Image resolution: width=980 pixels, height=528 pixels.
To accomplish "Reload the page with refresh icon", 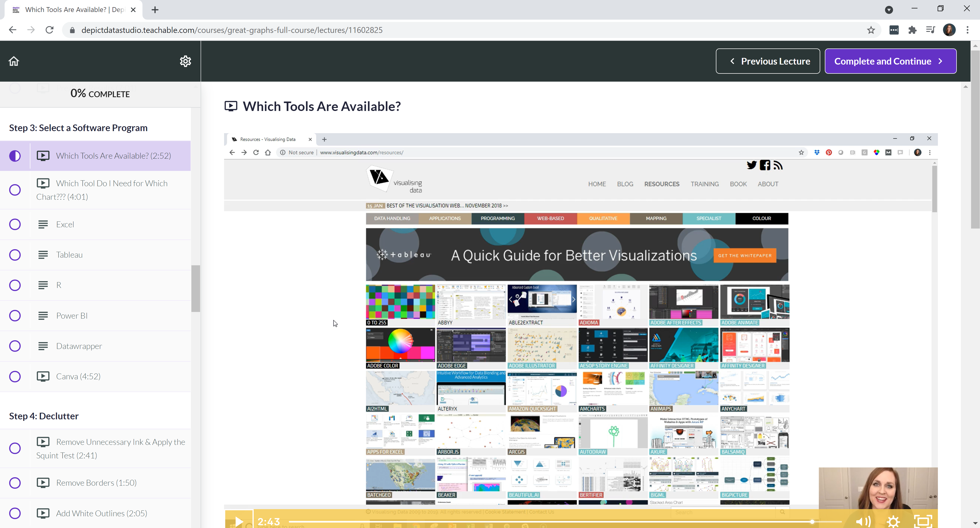I will click(50, 30).
